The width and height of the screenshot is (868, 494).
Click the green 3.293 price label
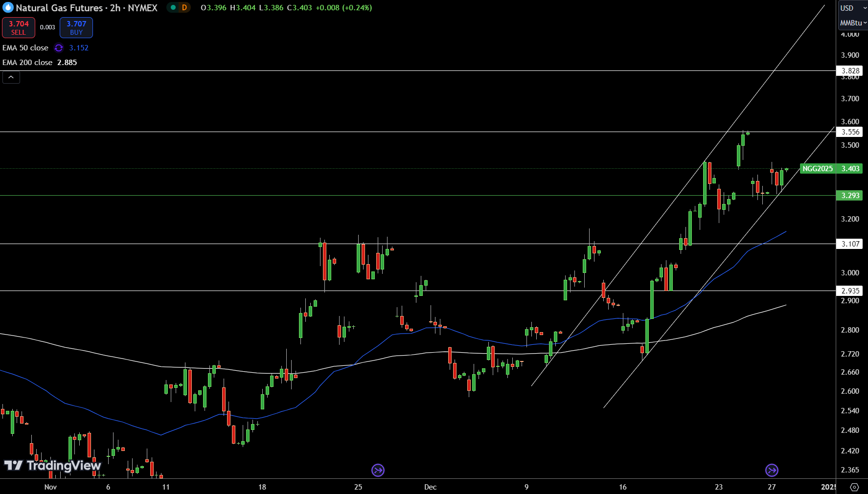click(850, 196)
